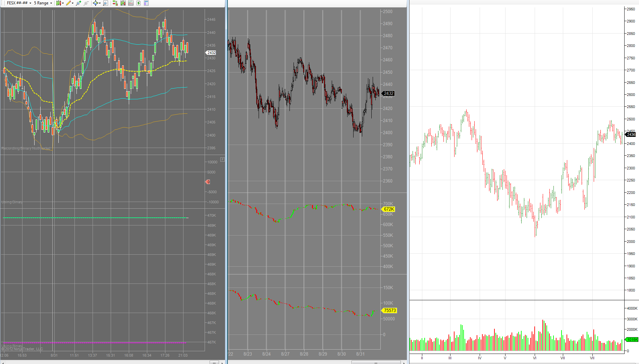This screenshot has height=364, width=639.
Task: Click the toolbar drag grip handle
Action: 2,3
